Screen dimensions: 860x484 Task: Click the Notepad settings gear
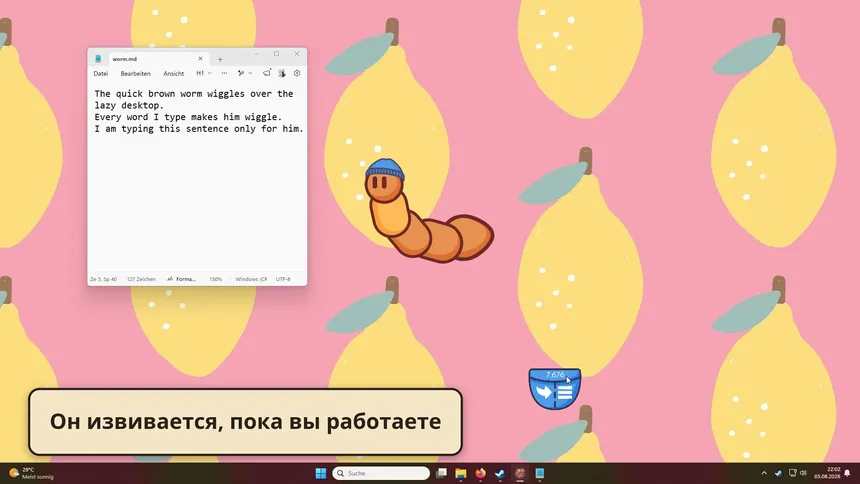297,73
